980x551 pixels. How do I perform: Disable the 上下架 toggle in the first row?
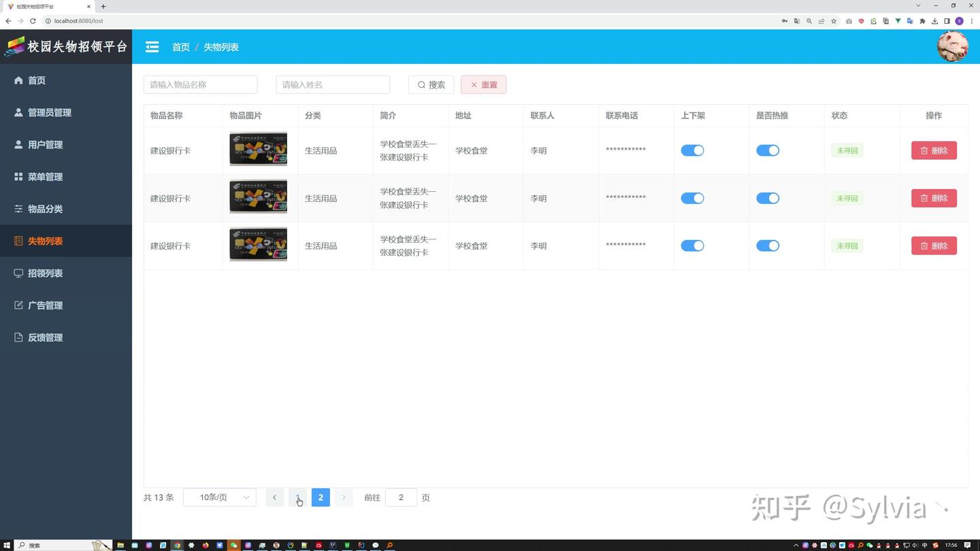coord(692,150)
